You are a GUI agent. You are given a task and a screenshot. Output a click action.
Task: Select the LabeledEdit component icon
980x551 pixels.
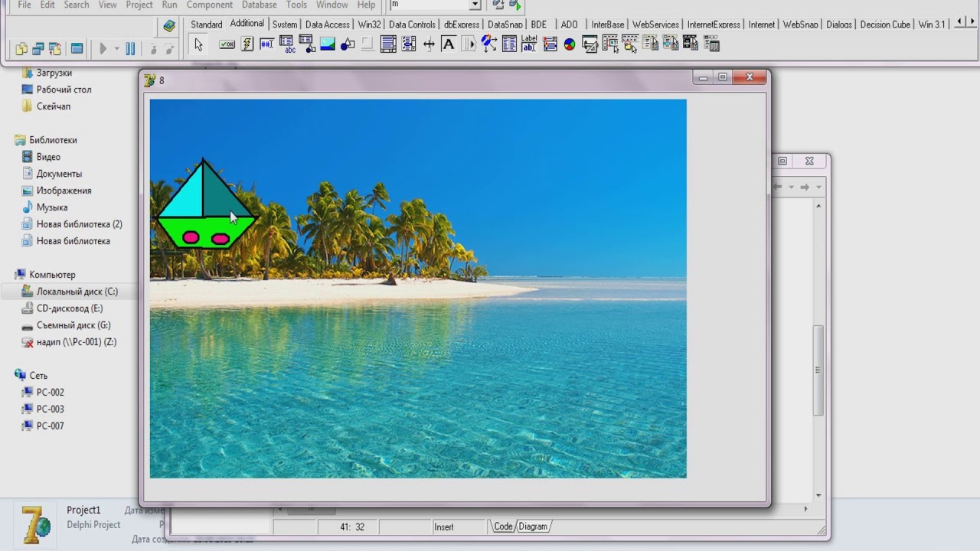[529, 44]
